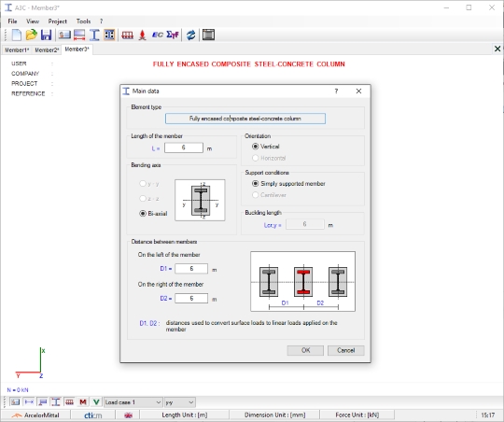Screen dimensions: 504x422
Task: Open the calculation sheet icon in the toolbar
Action: point(209,35)
